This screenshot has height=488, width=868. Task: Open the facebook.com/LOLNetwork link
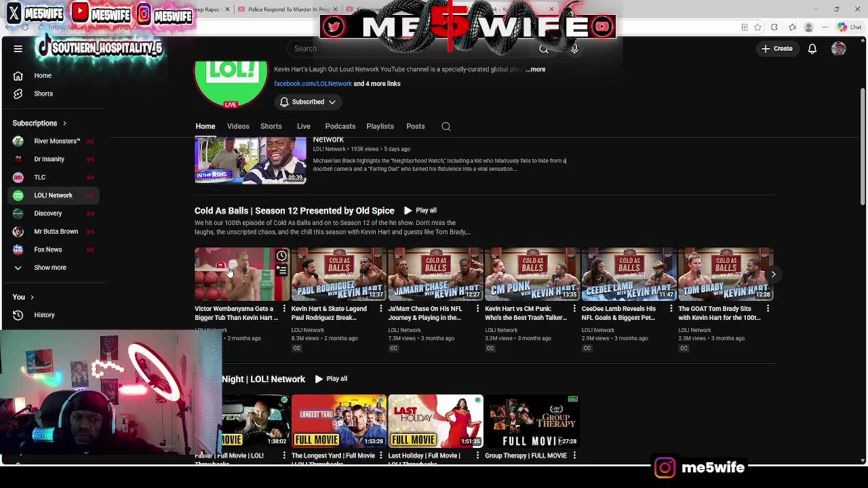coord(313,84)
